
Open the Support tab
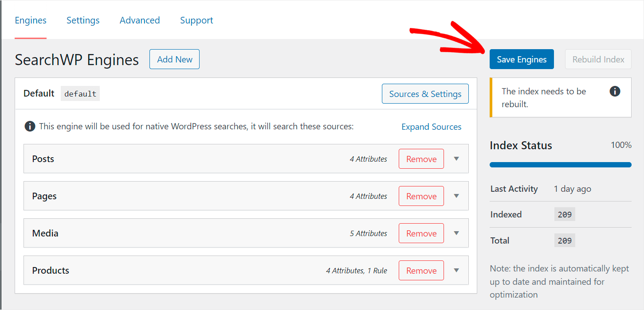pos(196,20)
